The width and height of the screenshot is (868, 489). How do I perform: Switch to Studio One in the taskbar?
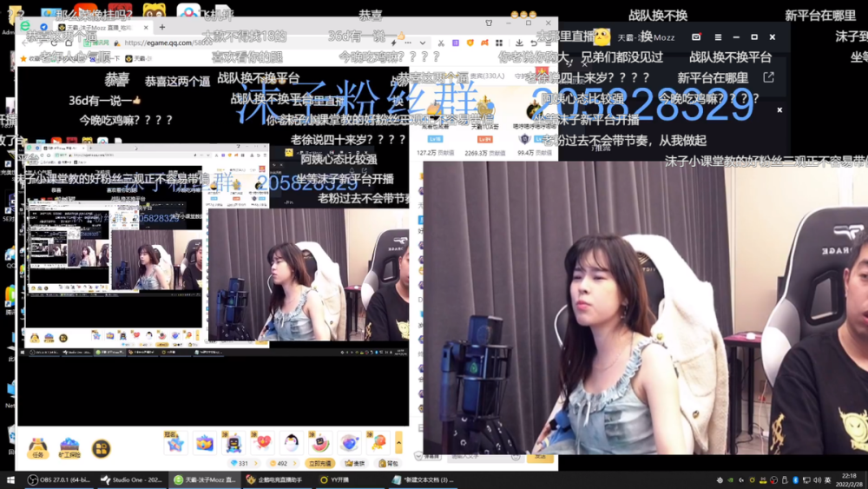pyautogui.click(x=131, y=479)
